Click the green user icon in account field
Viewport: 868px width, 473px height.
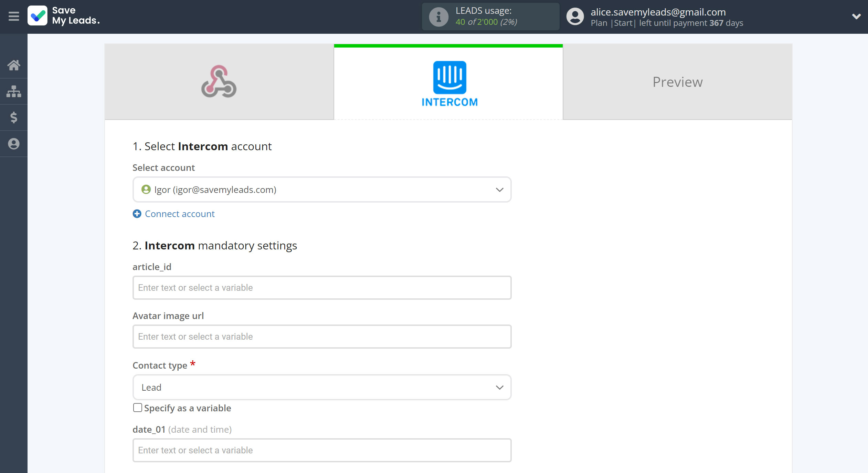click(146, 189)
